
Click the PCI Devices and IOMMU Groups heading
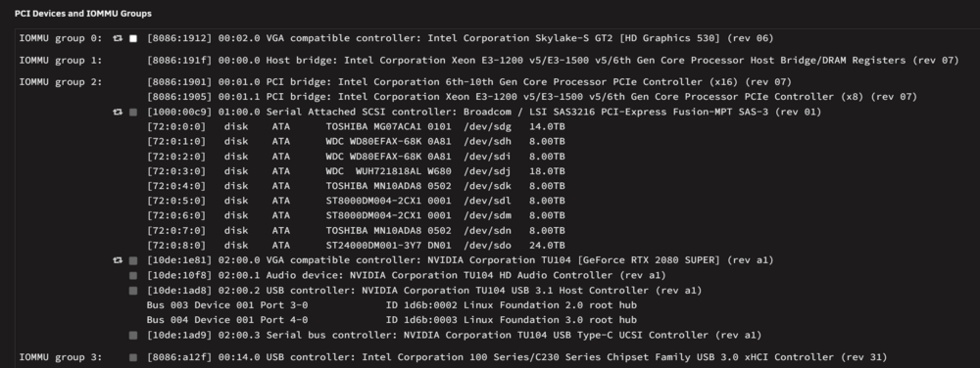[83, 13]
